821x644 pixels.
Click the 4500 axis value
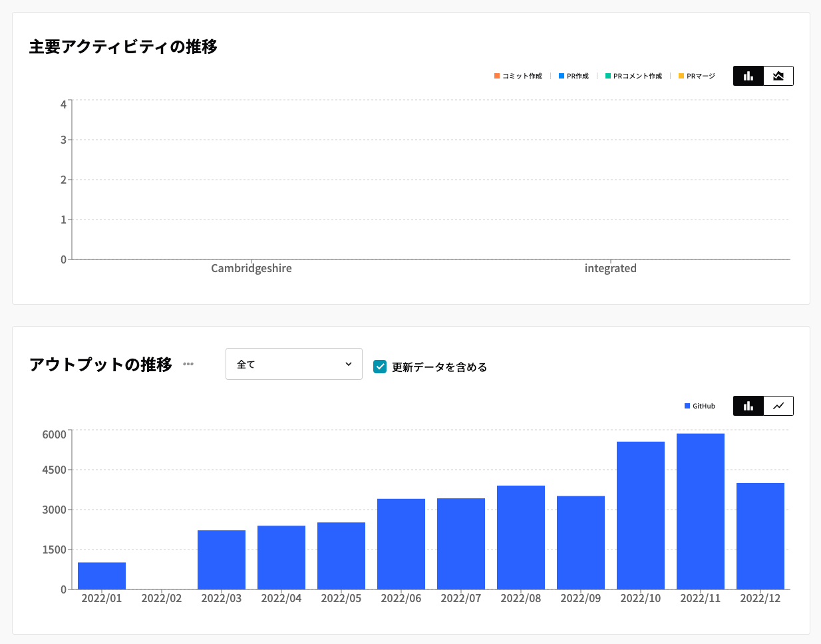[55, 470]
